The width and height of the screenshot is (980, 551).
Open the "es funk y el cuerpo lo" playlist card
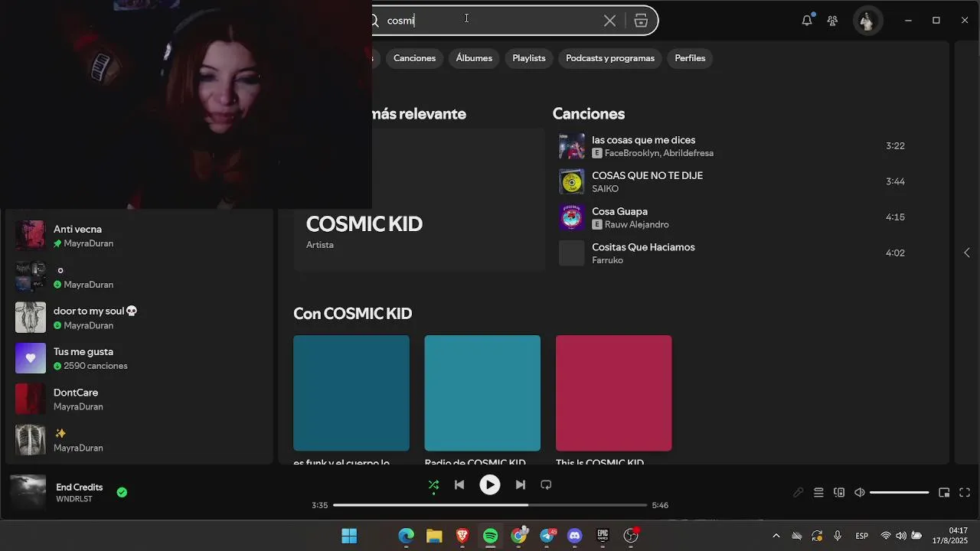pos(351,399)
